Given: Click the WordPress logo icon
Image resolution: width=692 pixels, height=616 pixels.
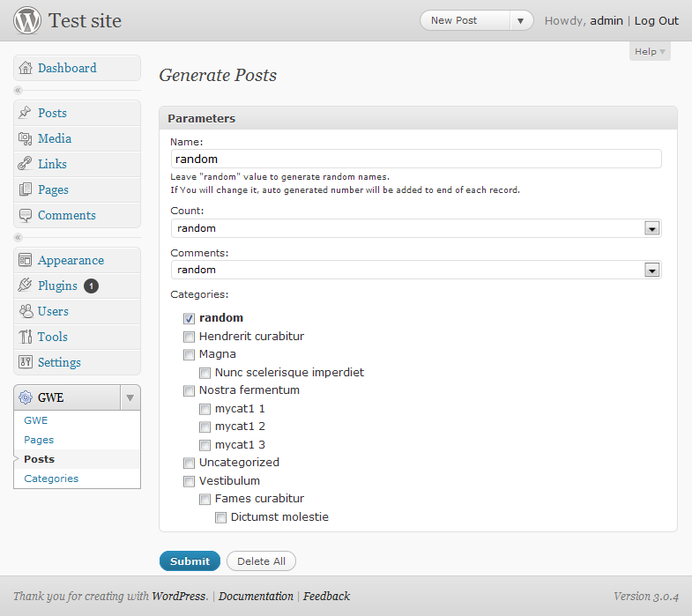Looking at the screenshot, I should coord(27,20).
